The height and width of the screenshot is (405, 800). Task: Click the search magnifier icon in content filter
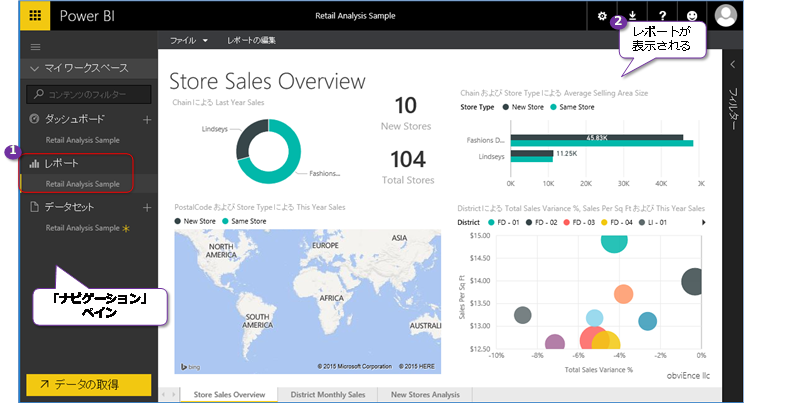(x=39, y=94)
